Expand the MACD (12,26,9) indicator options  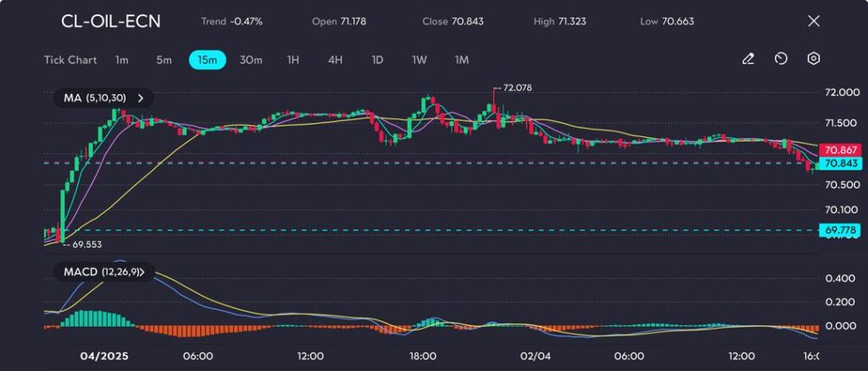pyautogui.click(x=144, y=272)
